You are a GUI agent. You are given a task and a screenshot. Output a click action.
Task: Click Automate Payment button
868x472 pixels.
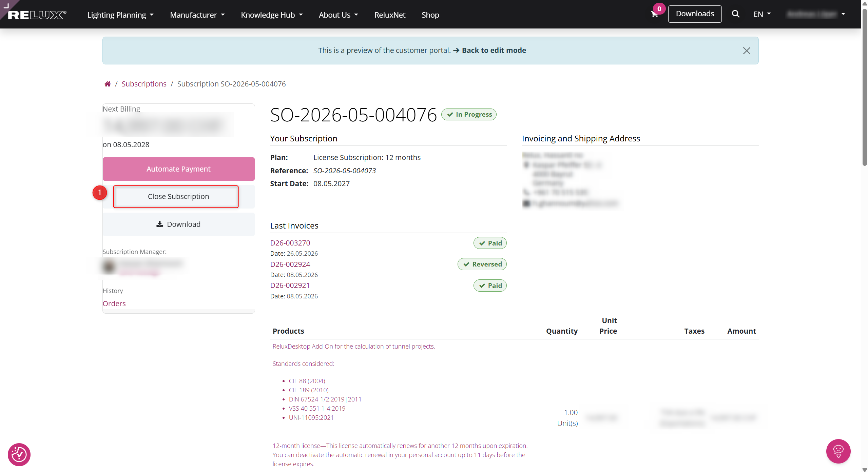click(178, 169)
